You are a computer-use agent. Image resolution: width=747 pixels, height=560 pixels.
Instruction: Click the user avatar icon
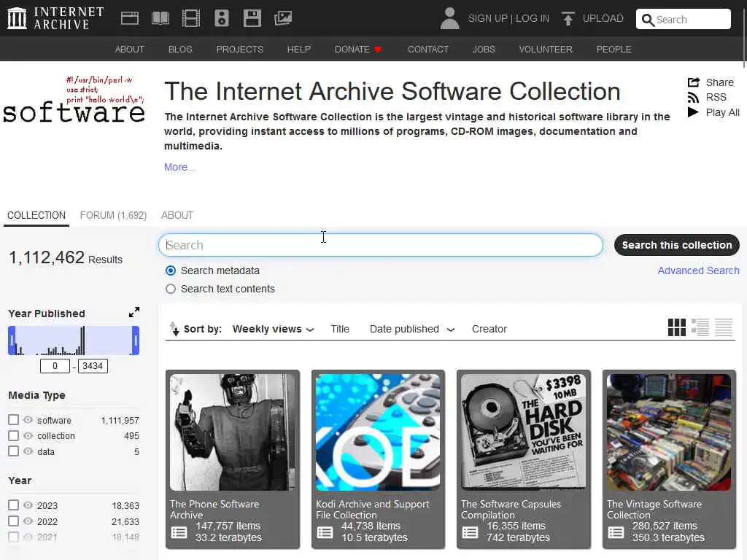click(x=449, y=18)
